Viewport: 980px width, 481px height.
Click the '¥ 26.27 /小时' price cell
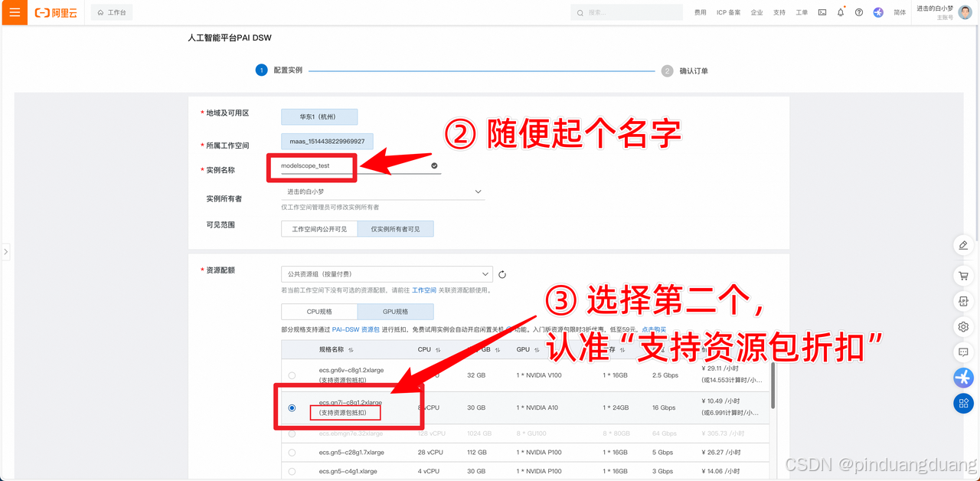click(721, 453)
